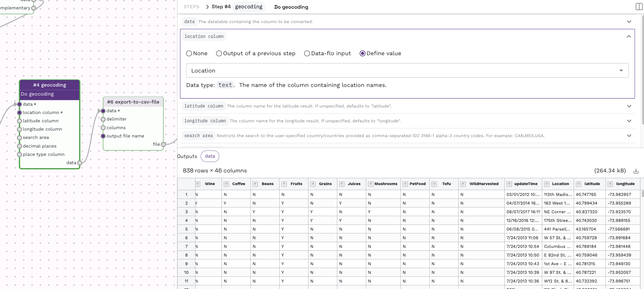This screenshot has height=289, width=644.
Task: Open filter menu on updateTime column
Action: click(509, 184)
